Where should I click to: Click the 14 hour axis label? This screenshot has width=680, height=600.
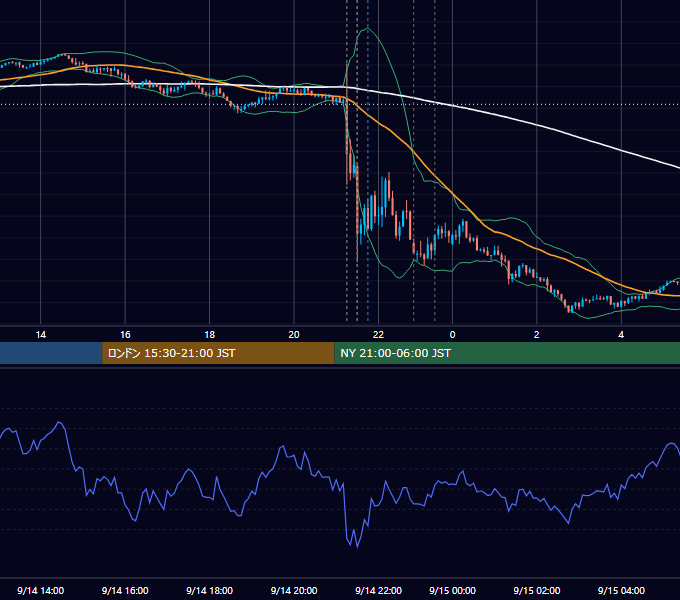pos(40,335)
